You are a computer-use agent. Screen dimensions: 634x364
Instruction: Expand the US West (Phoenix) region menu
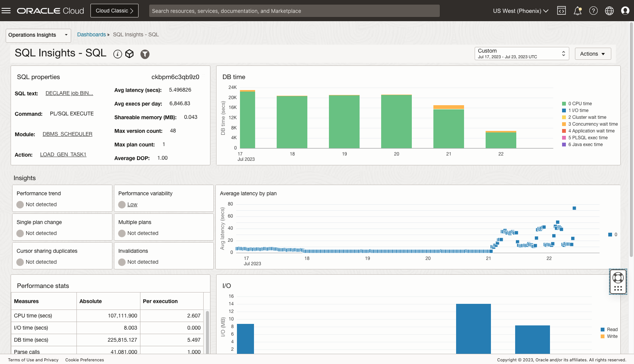click(x=520, y=11)
